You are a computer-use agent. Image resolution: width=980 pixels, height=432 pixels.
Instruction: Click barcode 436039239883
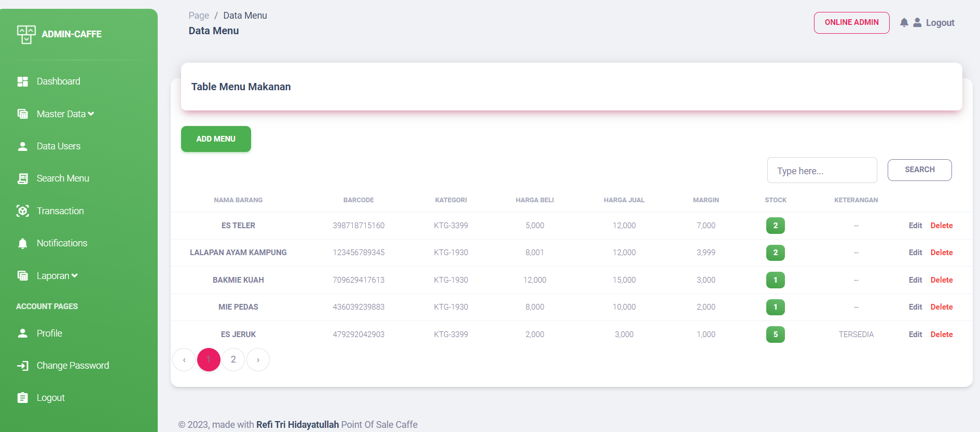click(358, 307)
